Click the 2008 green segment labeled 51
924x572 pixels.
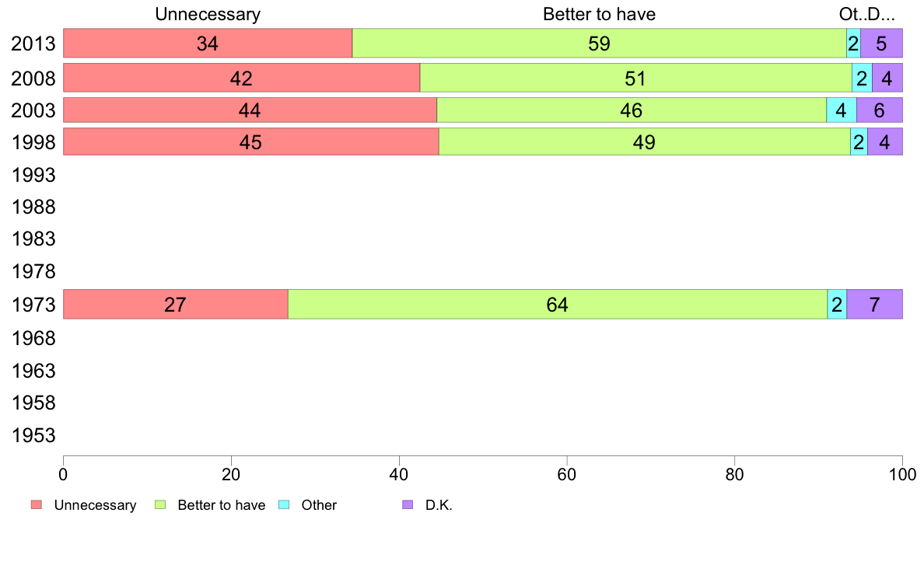(636, 78)
